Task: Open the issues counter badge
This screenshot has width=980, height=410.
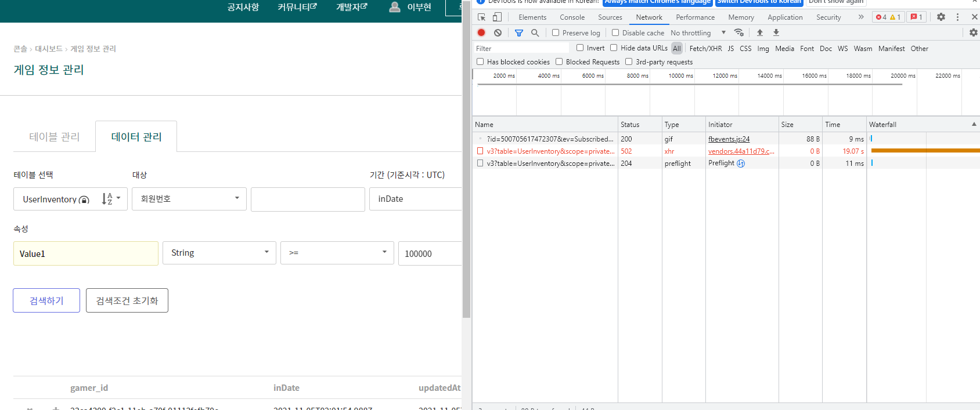Action: [x=917, y=17]
